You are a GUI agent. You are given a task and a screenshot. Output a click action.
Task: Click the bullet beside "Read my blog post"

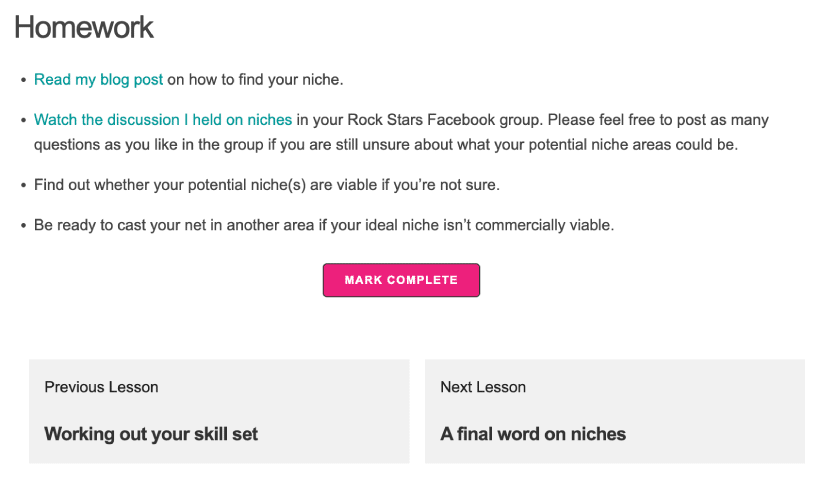pyautogui.click(x=23, y=80)
